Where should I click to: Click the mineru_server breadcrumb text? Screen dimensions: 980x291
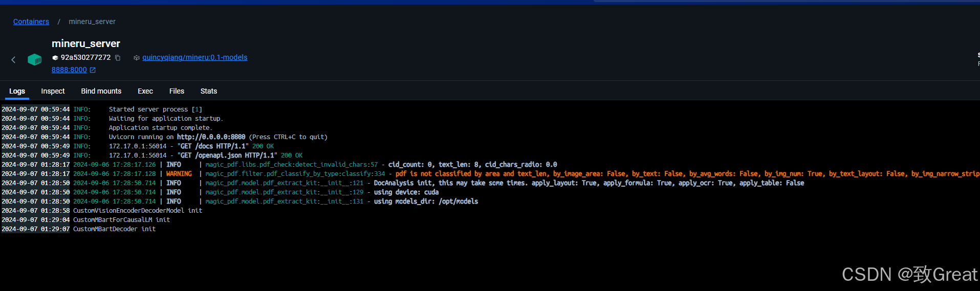pos(92,21)
